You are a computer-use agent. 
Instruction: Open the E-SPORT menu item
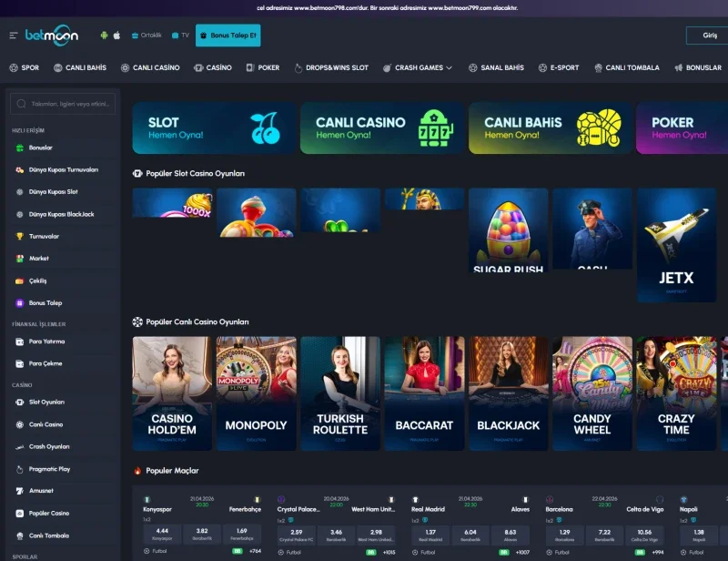559,68
